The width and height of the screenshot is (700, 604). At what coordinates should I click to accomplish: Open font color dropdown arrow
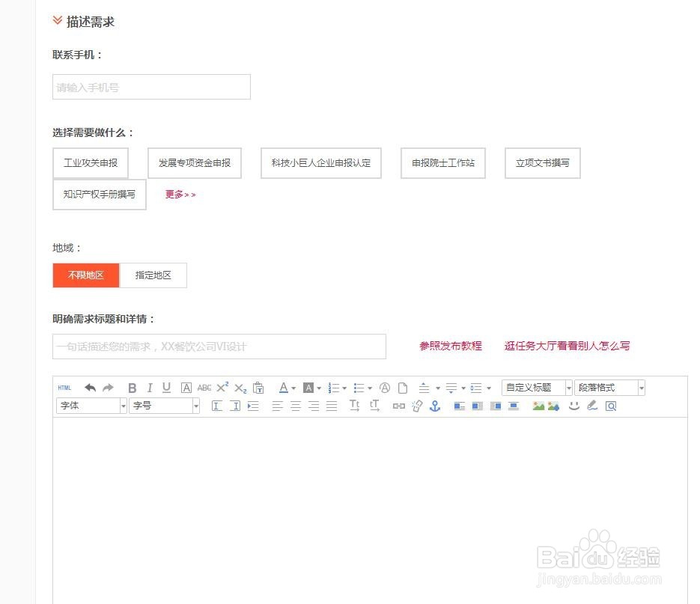pos(293,388)
